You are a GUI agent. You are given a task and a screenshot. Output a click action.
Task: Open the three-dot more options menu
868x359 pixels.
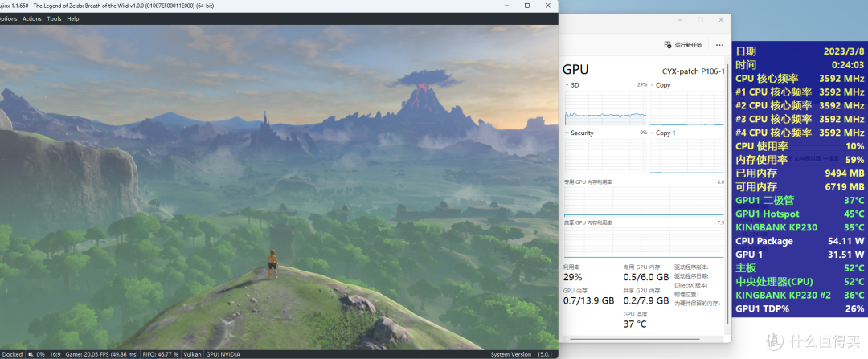point(719,45)
